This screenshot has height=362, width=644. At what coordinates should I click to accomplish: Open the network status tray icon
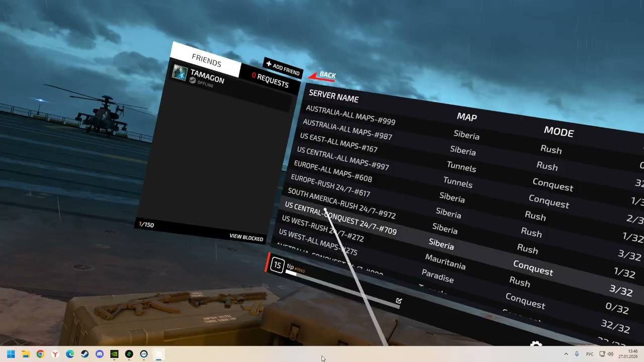tap(602, 354)
